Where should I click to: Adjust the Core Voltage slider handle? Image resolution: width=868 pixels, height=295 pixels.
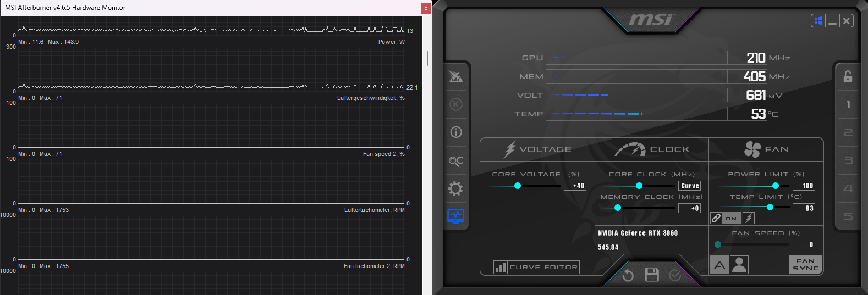[x=517, y=186]
